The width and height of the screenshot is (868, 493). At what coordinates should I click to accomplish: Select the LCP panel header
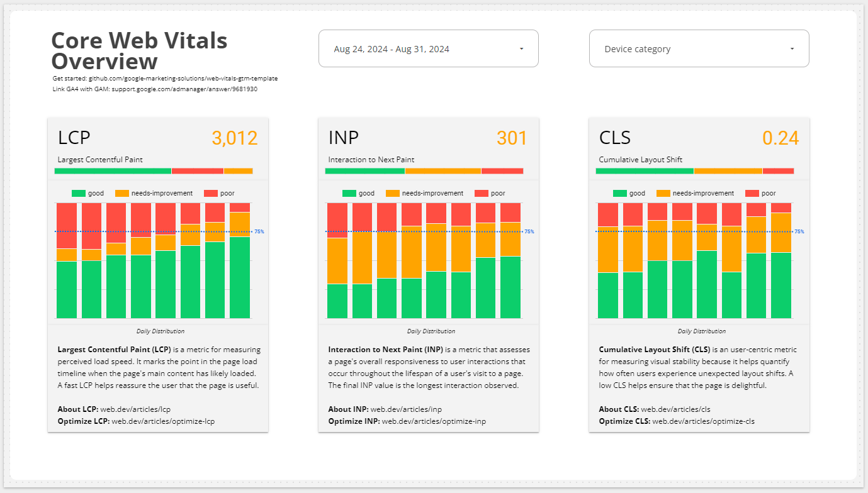[74, 137]
